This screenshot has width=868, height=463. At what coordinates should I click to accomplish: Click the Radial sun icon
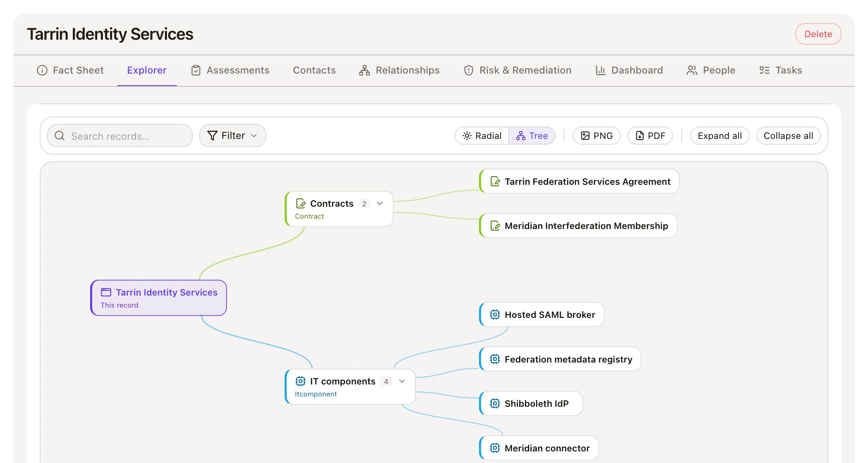(467, 136)
